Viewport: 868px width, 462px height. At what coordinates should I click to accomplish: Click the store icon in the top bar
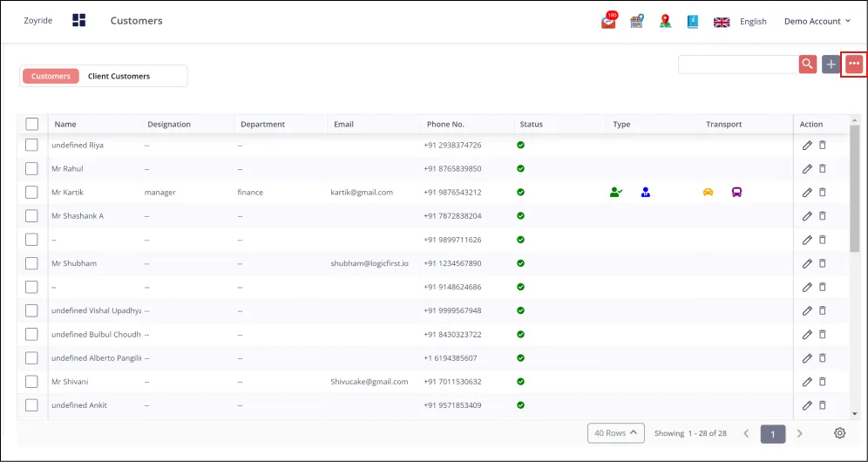pos(637,21)
